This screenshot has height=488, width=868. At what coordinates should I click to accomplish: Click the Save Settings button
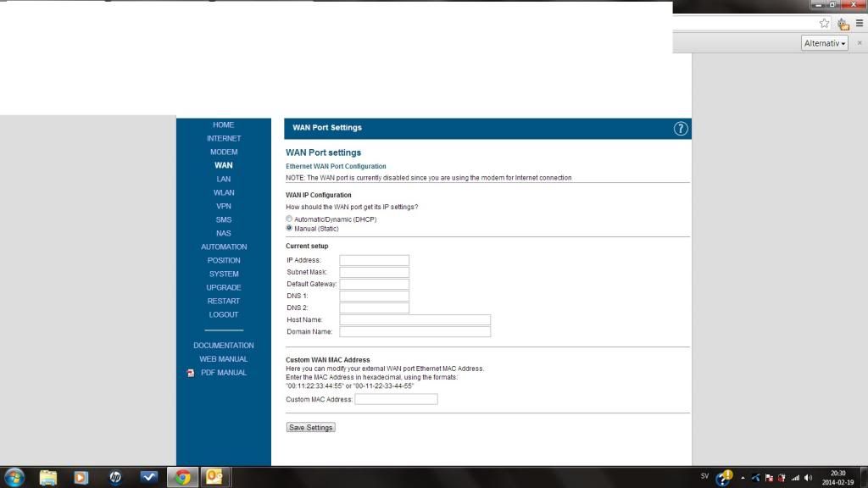311,428
